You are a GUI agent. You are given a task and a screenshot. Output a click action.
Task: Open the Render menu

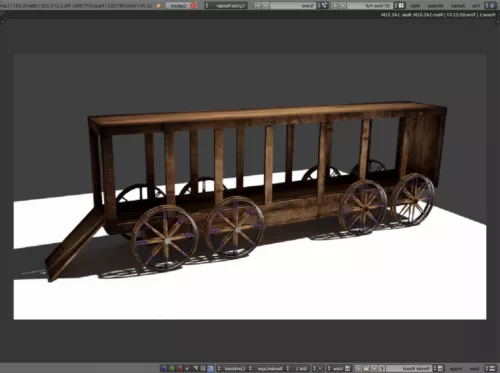pyautogui.click(x=457, y=6)
